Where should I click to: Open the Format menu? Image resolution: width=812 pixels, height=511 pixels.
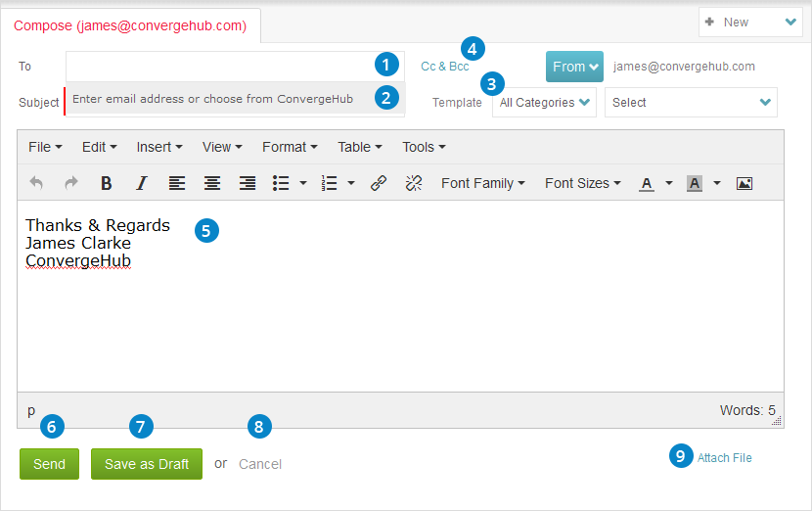click(290, 147)
